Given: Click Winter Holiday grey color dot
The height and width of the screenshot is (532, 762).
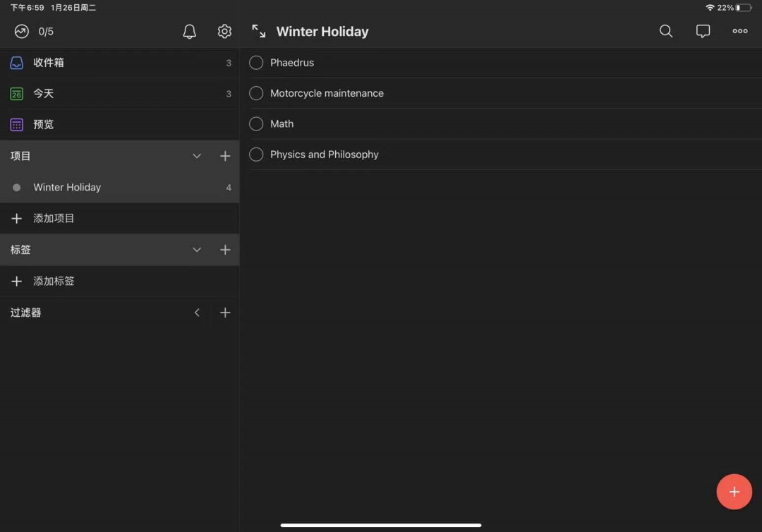Looking at the screenshot, I should click(x=17, y=188).
